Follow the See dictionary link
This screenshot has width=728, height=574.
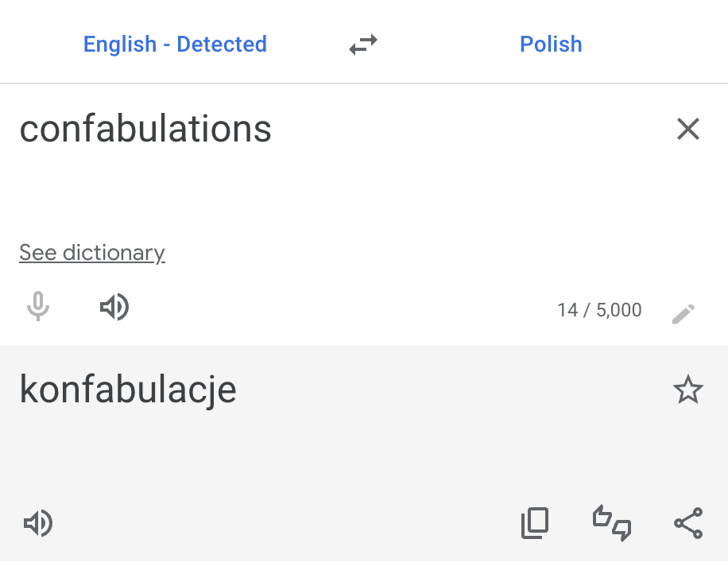click(x=92, y=253)
